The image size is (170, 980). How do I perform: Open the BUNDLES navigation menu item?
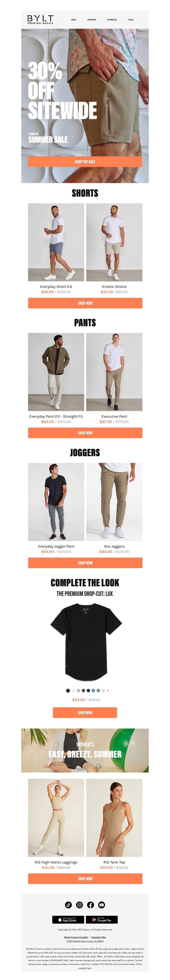pyautogui.click(x=112, y=20)
